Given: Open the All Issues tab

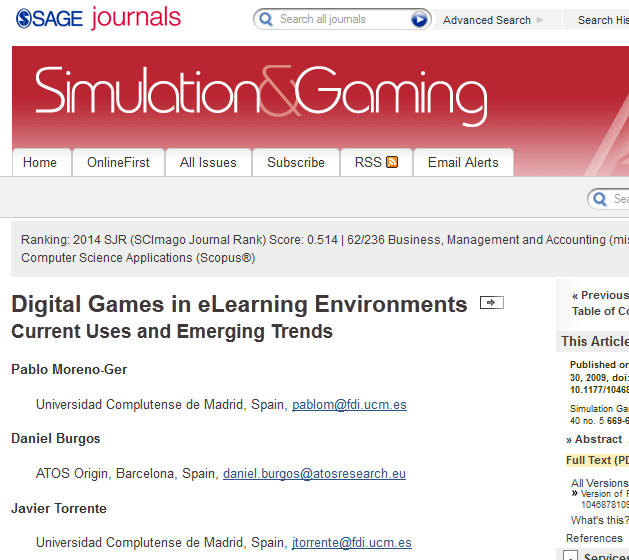Looking at the screenshot, I should point(208,162).
